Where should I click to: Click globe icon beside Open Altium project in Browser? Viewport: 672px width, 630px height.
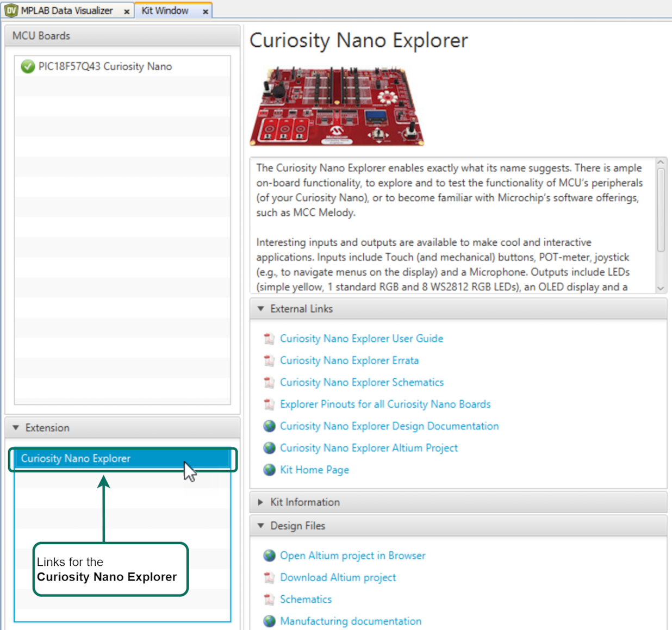pos(269,556)
